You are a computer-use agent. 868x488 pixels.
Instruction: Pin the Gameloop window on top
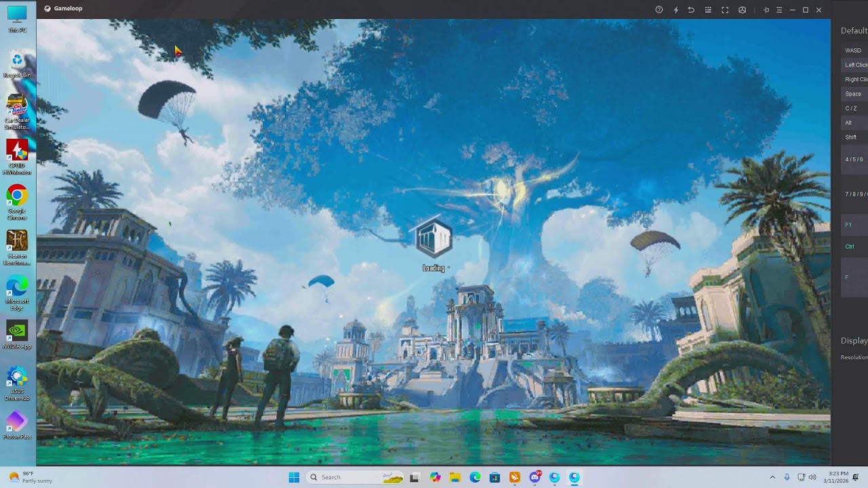766,9
